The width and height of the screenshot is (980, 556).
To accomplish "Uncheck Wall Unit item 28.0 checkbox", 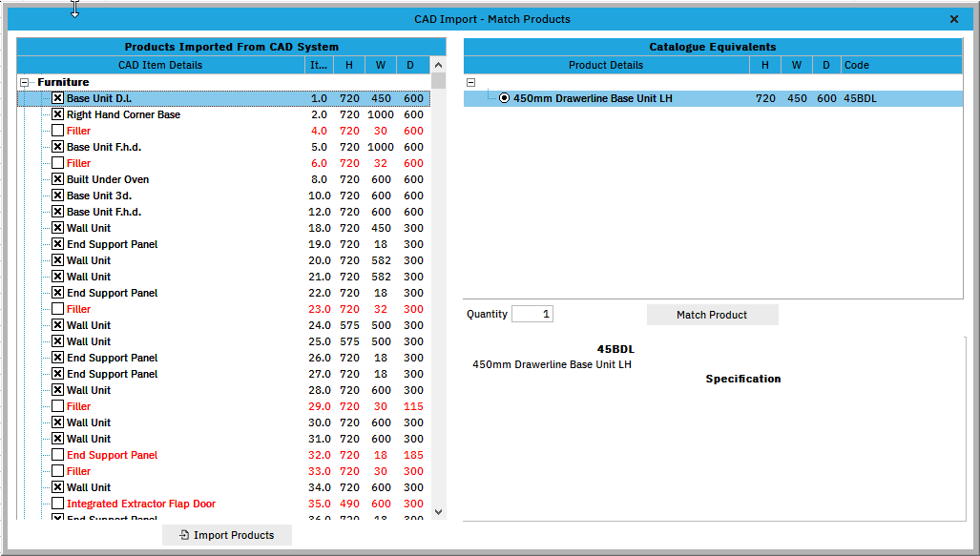I will pos(57,390).
